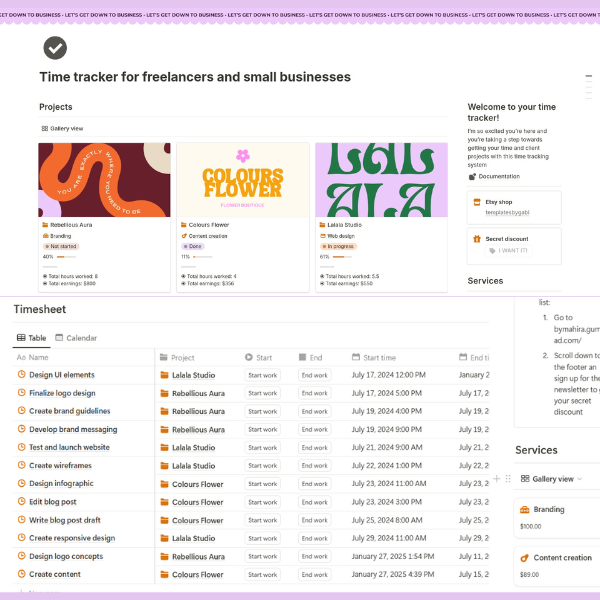
Task: Click End work for Create wireframes
Action: 315,466
